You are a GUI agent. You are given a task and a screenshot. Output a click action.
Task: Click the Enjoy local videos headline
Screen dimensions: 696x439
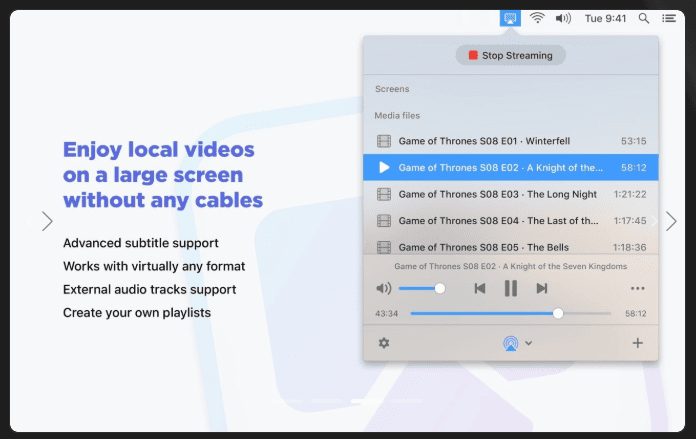tap(163, 174)
